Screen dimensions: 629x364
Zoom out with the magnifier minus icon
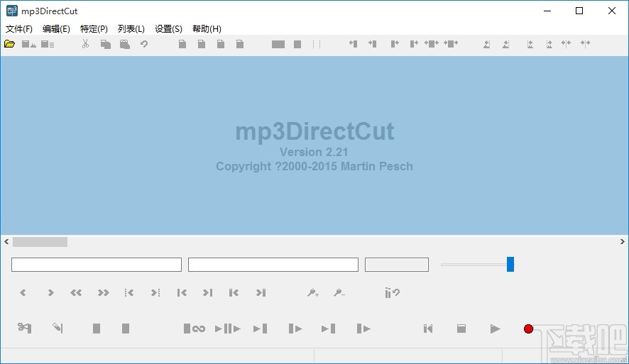point(339,293)
